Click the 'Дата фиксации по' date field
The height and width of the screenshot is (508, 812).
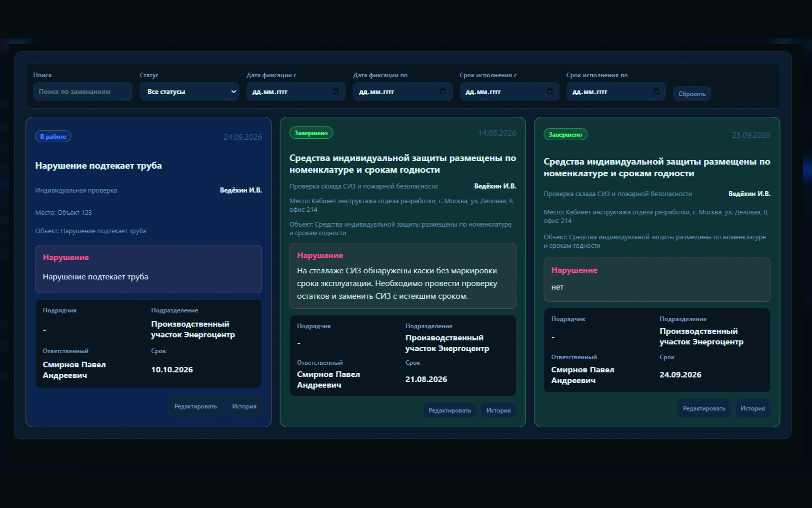402,91
